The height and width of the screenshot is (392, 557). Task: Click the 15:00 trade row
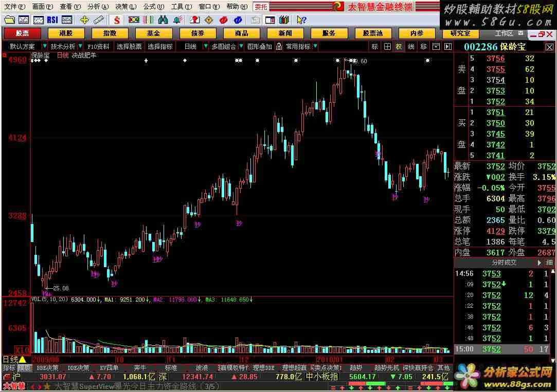pyautogui.click(x=503, y=349)
